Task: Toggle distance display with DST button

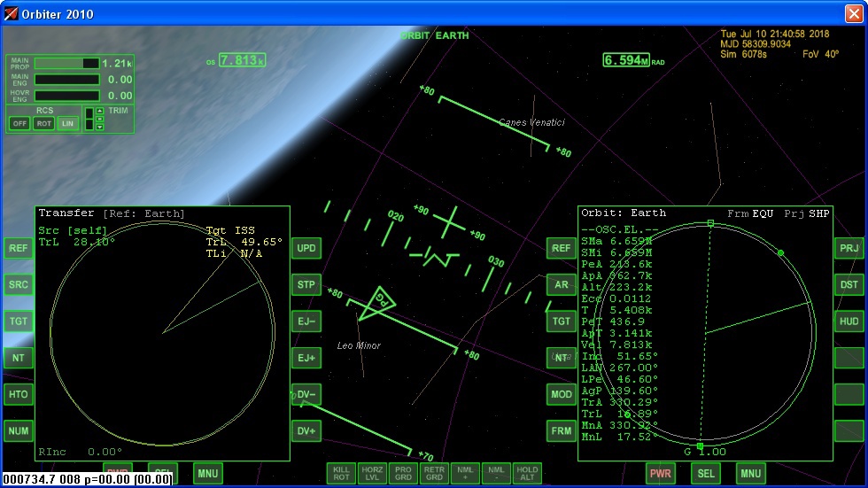Action: (849, 285)
